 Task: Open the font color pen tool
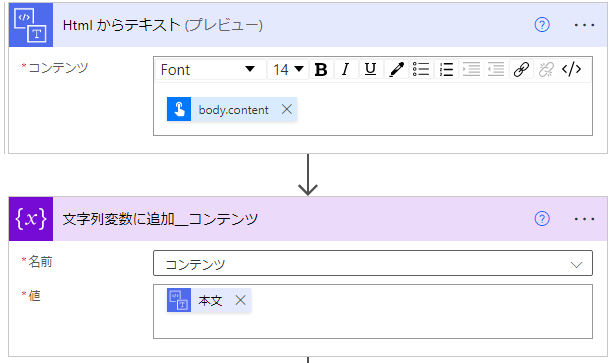[396, 70]
